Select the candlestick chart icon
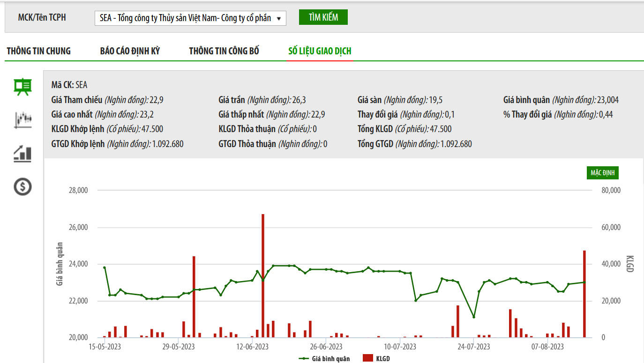Image resolution: width=644 pixels, height=363 pixels. coord(22,120)
